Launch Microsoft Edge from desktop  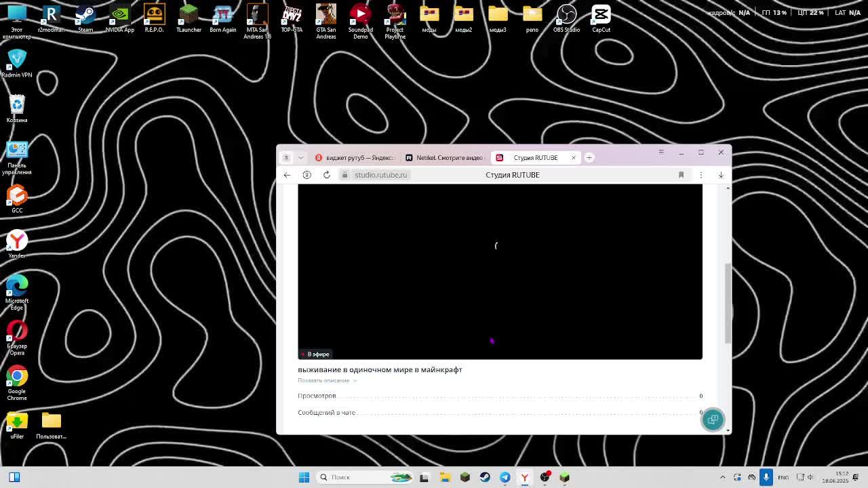click(x=17, y=293)
